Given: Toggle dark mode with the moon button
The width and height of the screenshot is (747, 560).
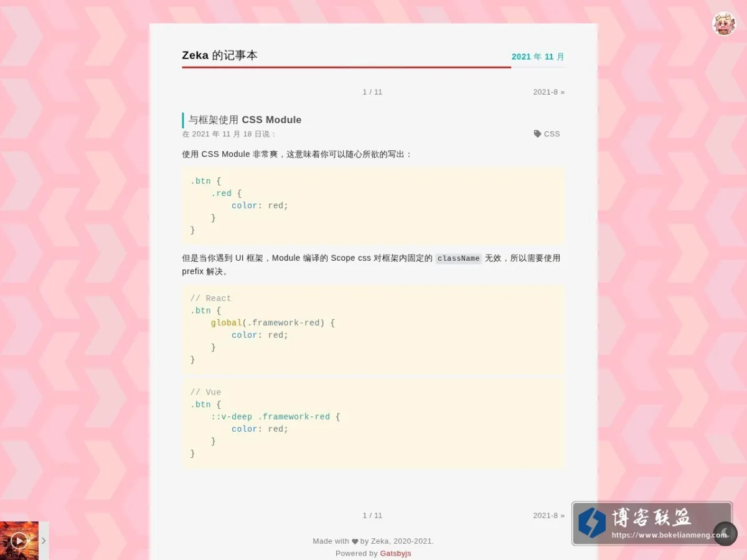Looking at the screenshot, I should point(725,533).
